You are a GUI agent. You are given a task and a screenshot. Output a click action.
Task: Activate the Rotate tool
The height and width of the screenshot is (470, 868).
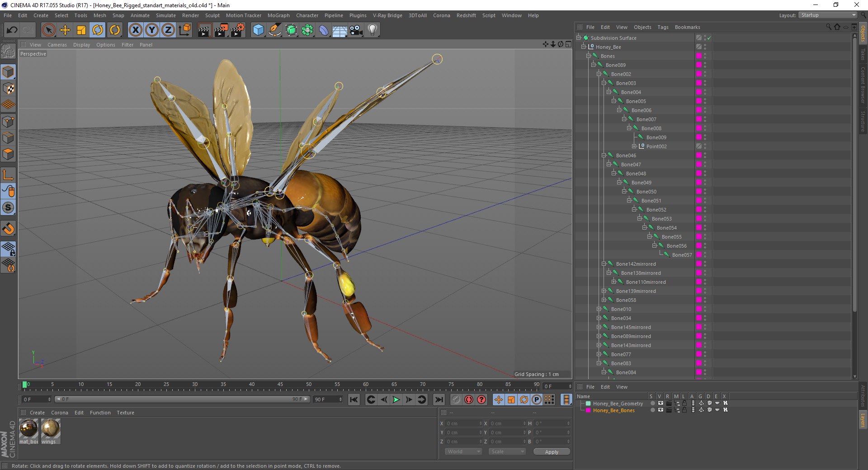pos(98,30)
